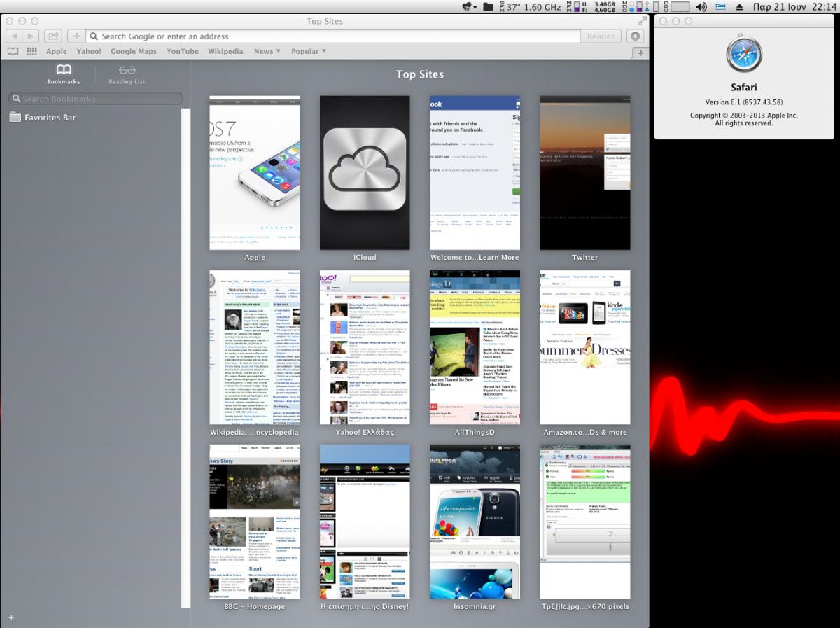
Task: Open the Wikipedia bookmark in Favorites bar
Action: click(225, 51)
